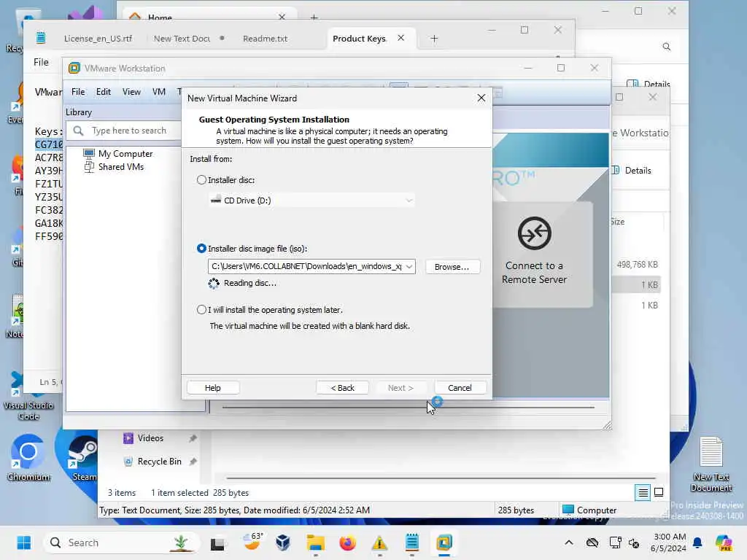Open the Copilot preview icon in taskbar
Screen dimensions: 747x560
tap(724, 542)
